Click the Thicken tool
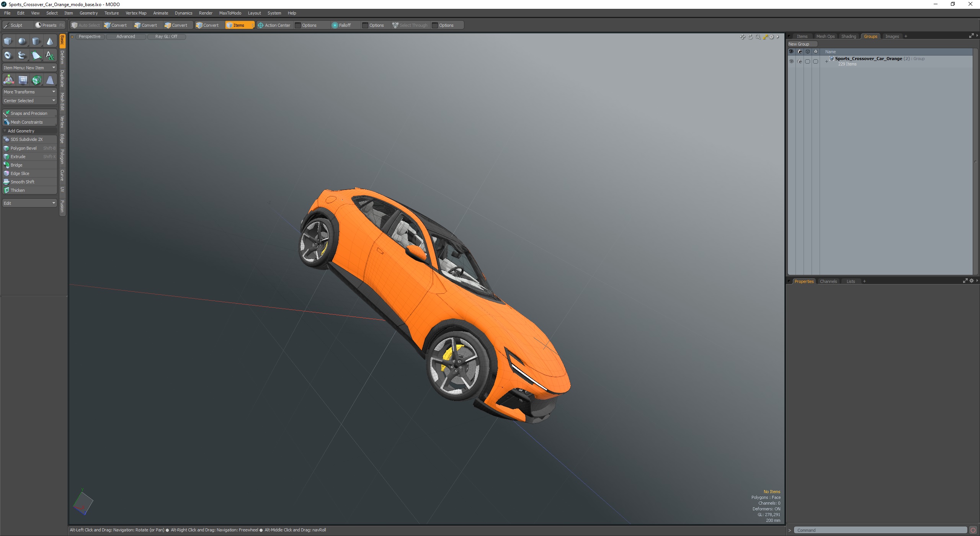 tap(29, 190)
